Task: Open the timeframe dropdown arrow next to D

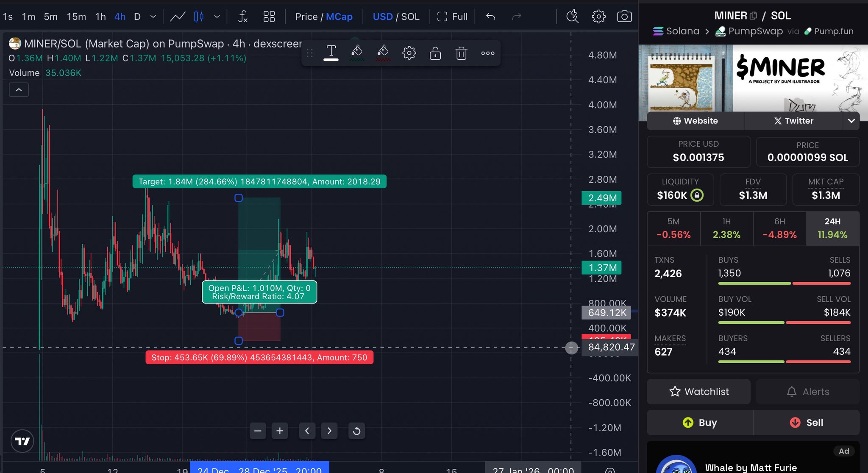Action: pyautogui.click(x=153, y=17)
